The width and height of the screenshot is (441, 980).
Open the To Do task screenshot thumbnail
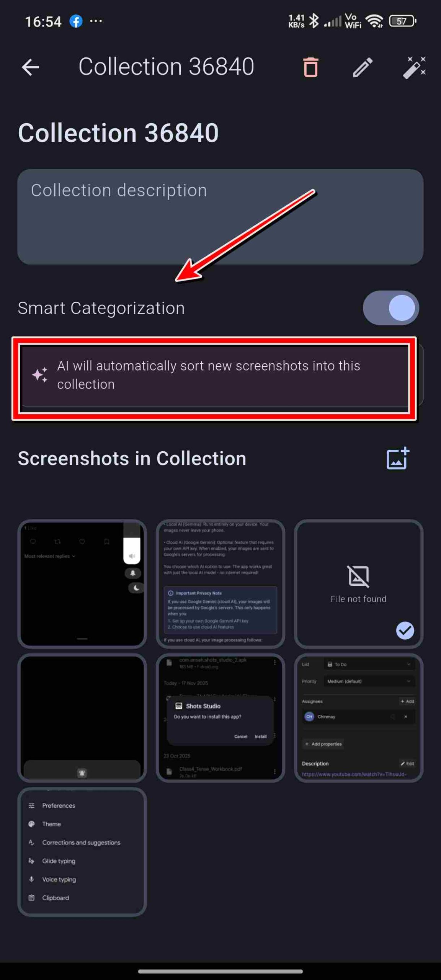tap(359, 718)
